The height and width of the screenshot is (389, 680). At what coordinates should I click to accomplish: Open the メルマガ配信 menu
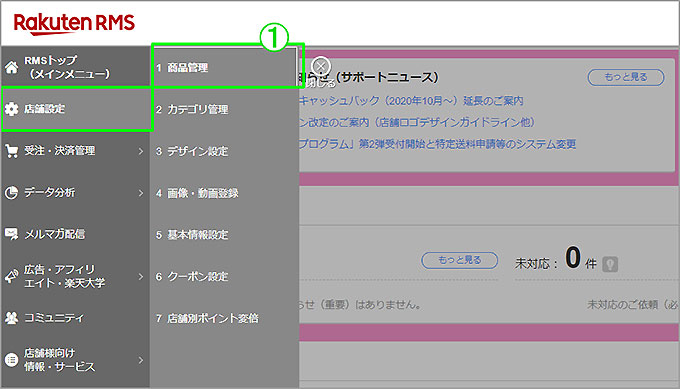pyautogui.click(x=75, y=234)
